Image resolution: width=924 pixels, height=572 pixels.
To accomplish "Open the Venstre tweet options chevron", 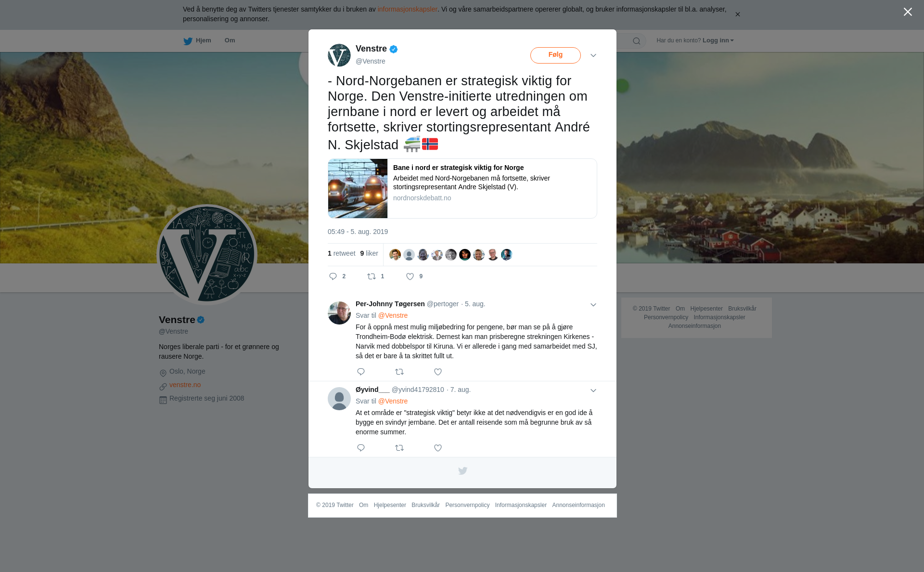I will [593, 55].
